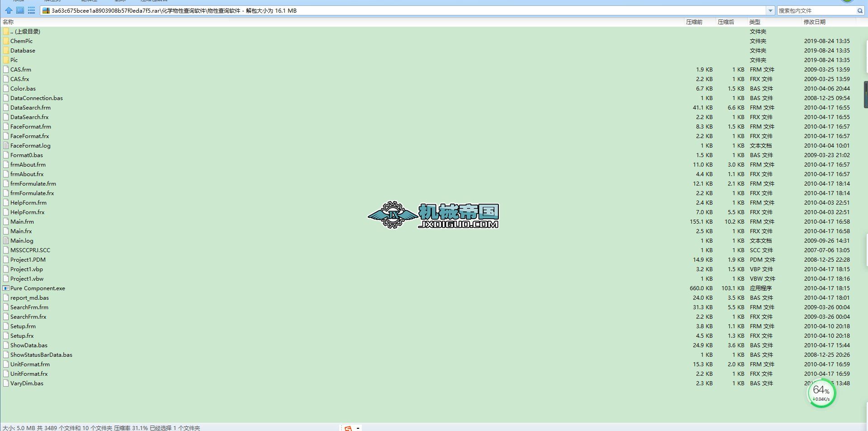868x431 pixels.
Task: Click the magnifier search icon
Action: [x=860, y=10]
